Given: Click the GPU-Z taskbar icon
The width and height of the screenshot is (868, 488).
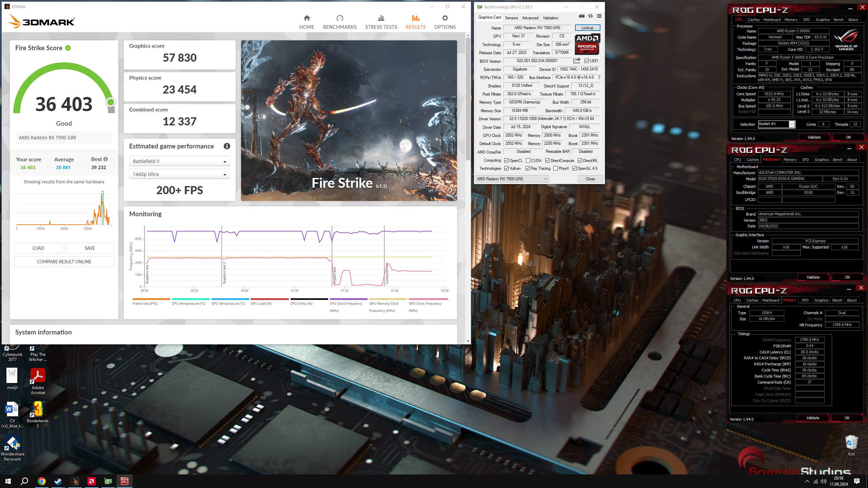Looking at the screenshot, I should click(108, 481).
